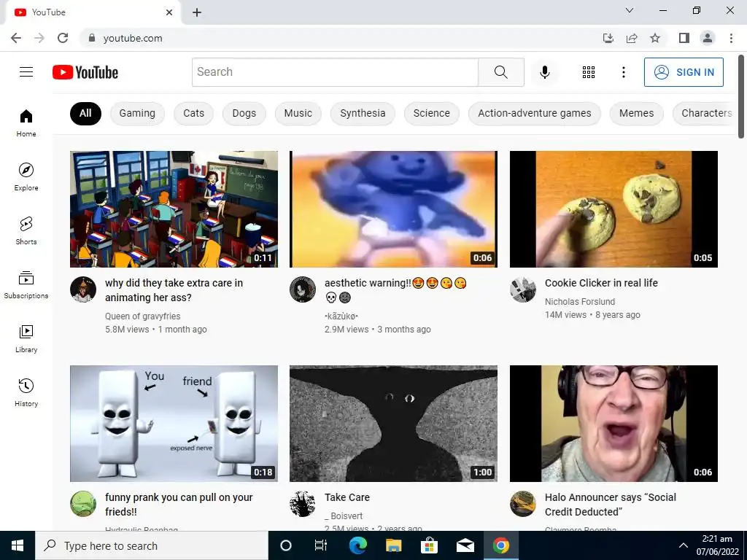Viewport: 747px width, 560px height.
Task: Open new browser tab
Action: coord(197,12)
